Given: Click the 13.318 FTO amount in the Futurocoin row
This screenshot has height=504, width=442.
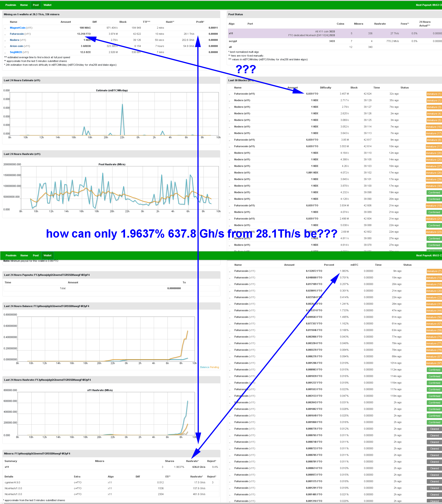Looking at the screenshot, I should (84, 34).
